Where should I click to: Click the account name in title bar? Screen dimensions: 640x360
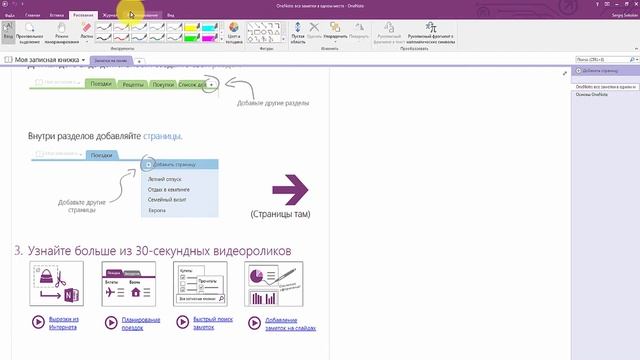pos(624,15)
